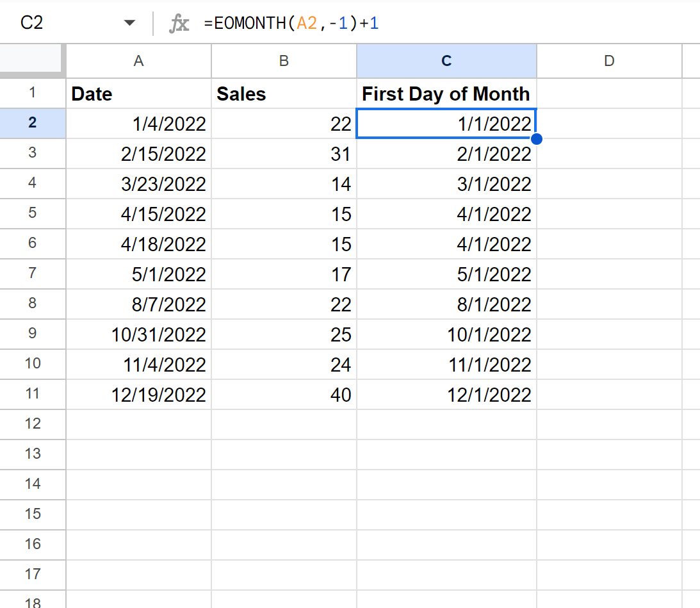
Task: Select row 5 header
Action: click(33, 213)
